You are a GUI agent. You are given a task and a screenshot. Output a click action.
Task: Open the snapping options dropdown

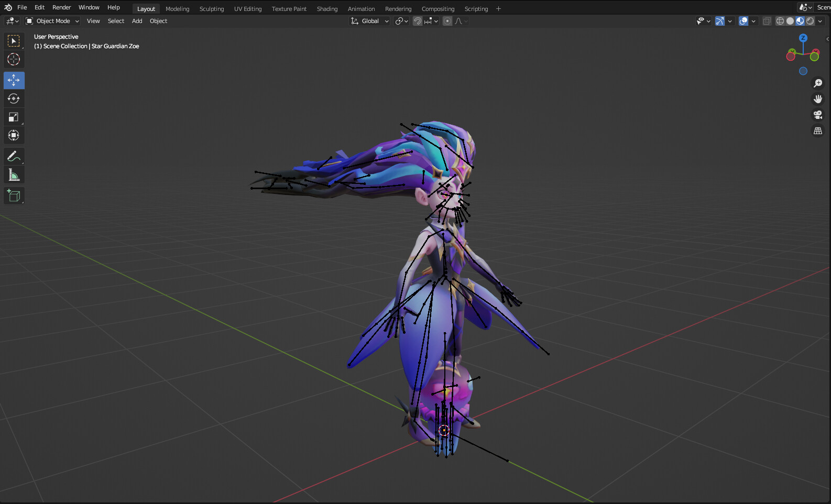(431, 21)
